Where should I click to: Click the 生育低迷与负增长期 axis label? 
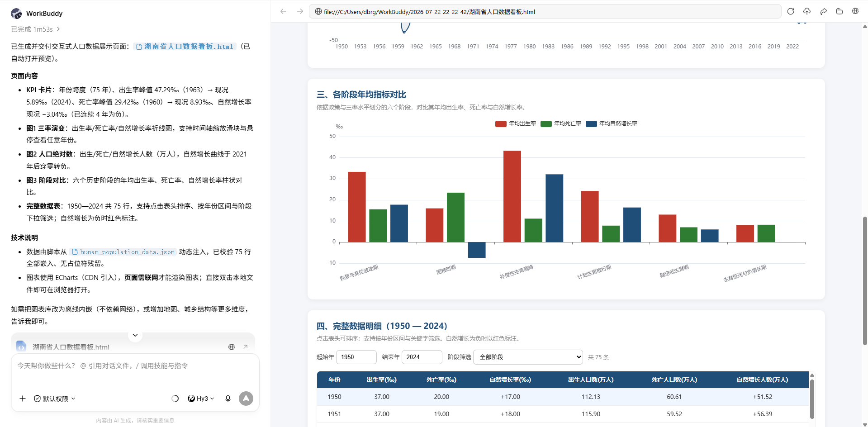point(745,274)
